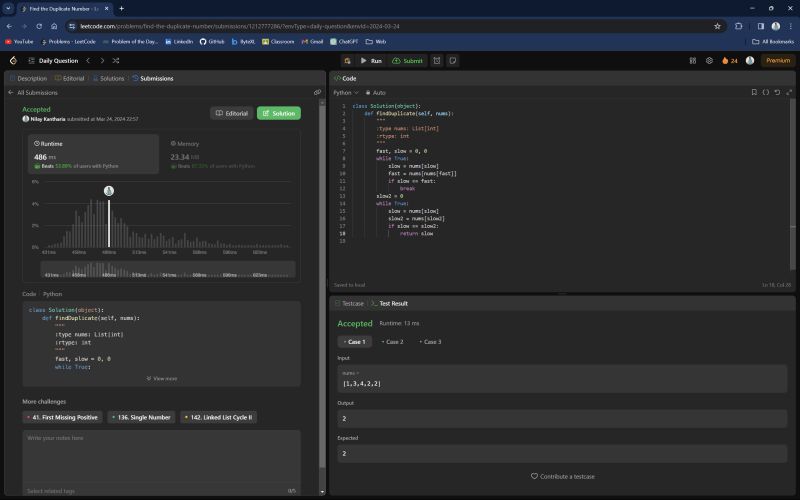Open the YouTube bookmark
800x500 pixels.
tap(19, 41)
